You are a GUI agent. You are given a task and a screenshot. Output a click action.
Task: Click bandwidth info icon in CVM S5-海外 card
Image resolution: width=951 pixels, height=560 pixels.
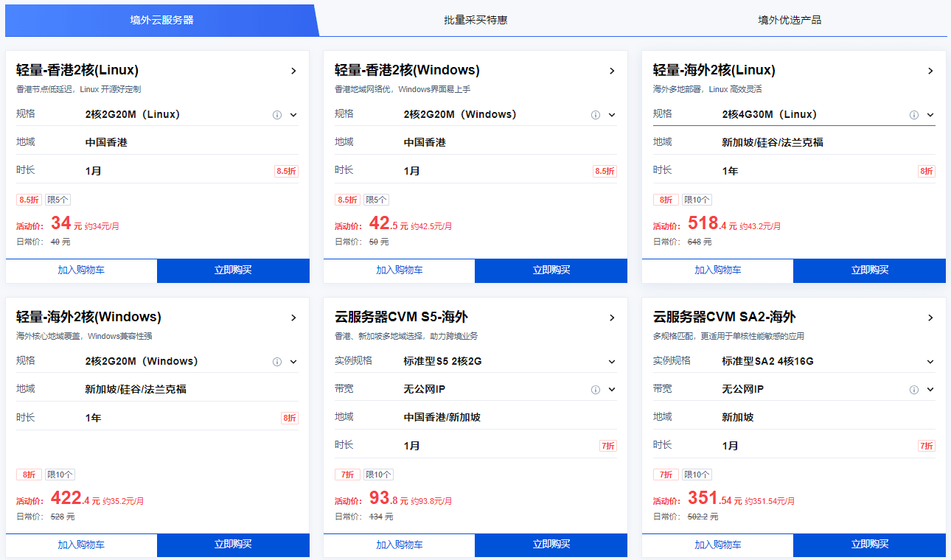[596, 390]
